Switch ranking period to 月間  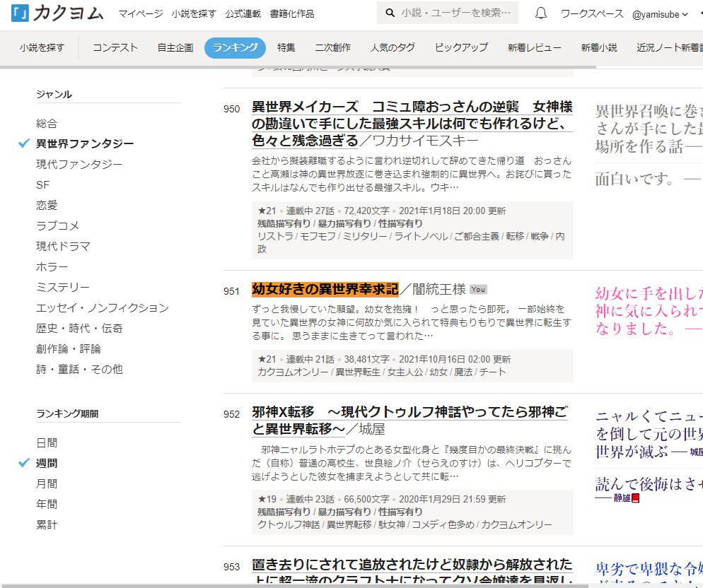[x=47, y=483]
